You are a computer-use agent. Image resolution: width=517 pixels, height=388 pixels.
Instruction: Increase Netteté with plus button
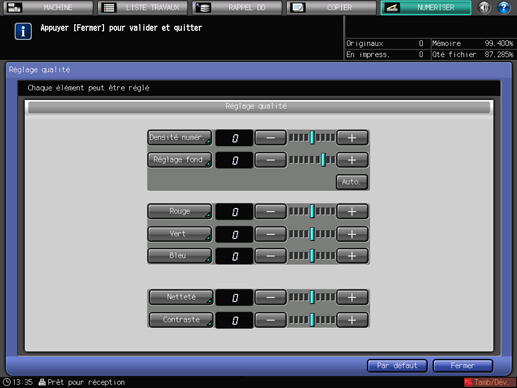(352, 297)
